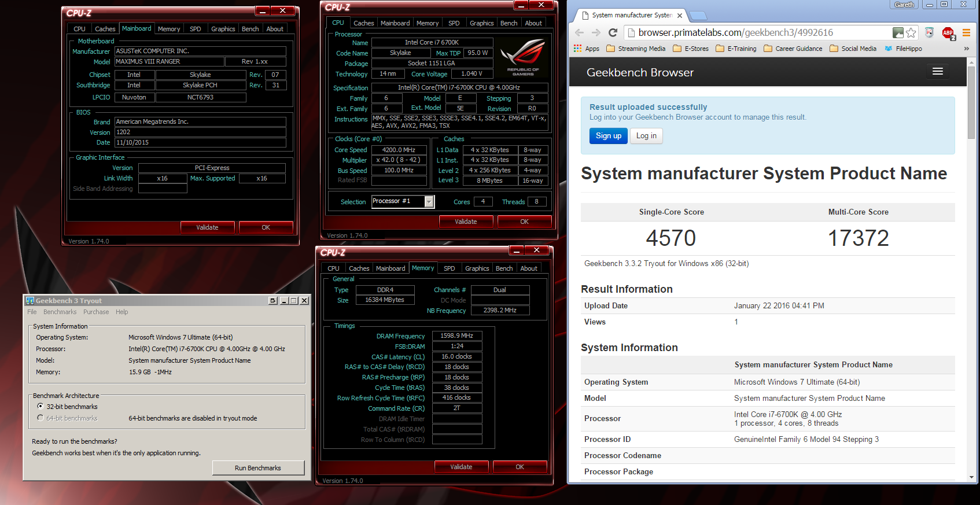This screenshot has height=505, width=980.
Task: Open the File menu in Geekbench 3
Action: click(x=32, y=312)
